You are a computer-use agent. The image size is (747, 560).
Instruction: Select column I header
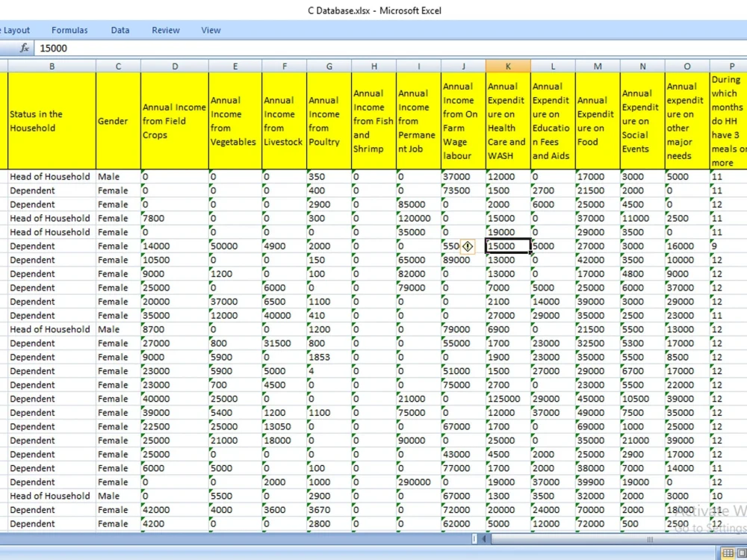click(419, 66)
